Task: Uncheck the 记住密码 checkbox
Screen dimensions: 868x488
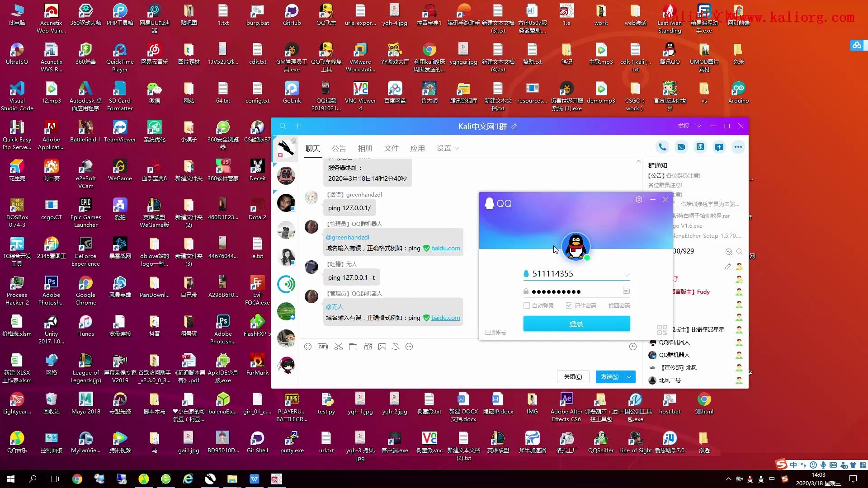Action: click(569, 306)
